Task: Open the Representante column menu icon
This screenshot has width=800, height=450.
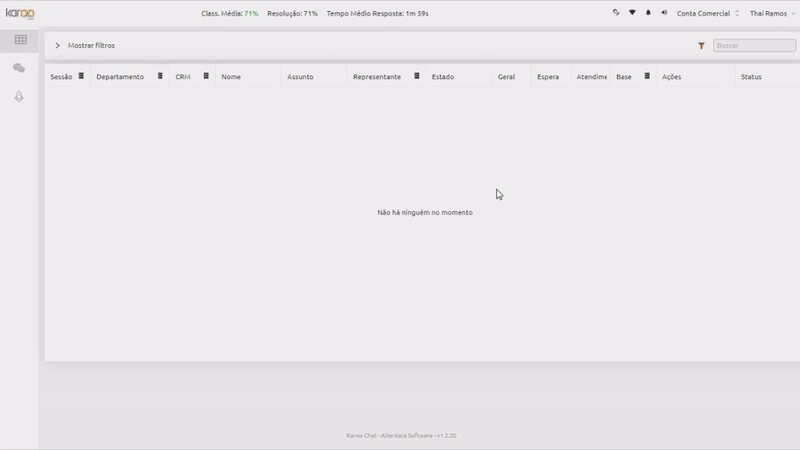Action: pyautogui.click(x=416, y=76)
